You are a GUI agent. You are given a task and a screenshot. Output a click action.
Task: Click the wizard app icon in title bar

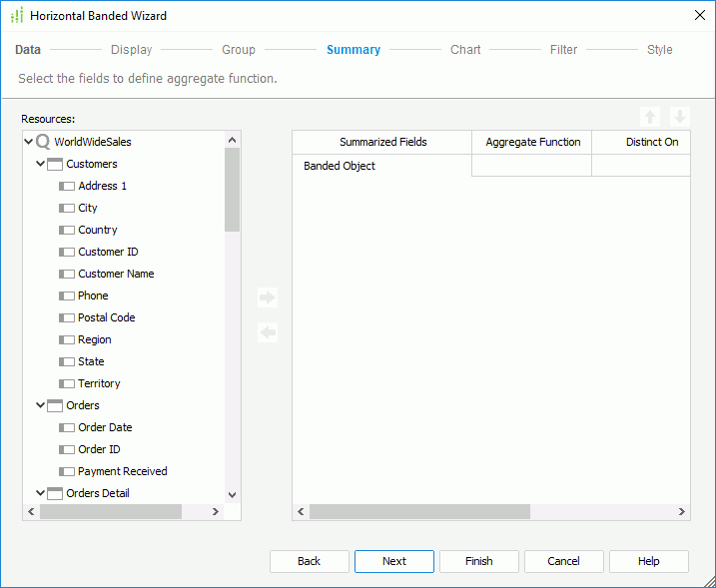pos(17,16)
